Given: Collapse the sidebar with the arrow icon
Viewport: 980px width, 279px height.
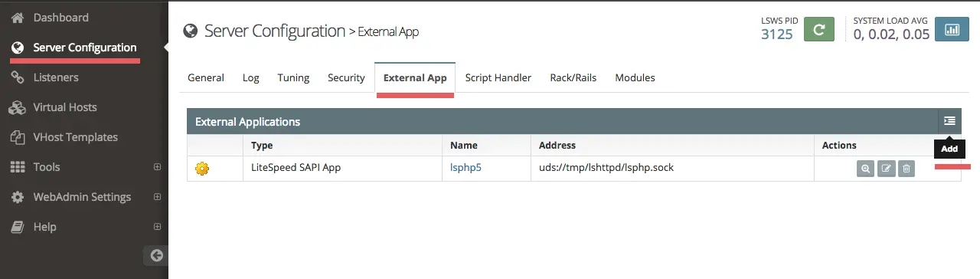Looking at the screenshot, I should pyautogui.click(x=157, y=255).
